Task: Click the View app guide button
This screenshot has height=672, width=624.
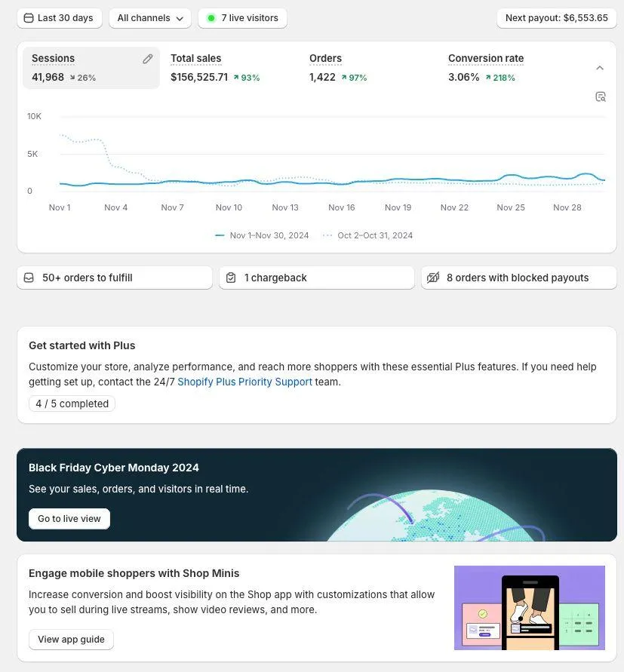Action: [x=71, y=640]
